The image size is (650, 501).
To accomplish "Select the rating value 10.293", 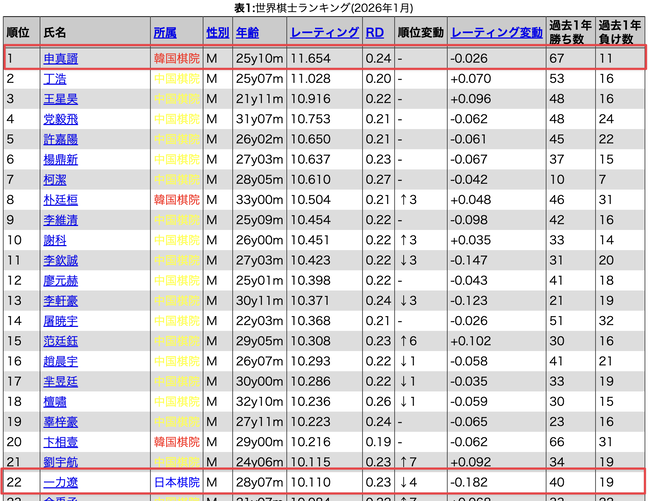I will (310, 361).
